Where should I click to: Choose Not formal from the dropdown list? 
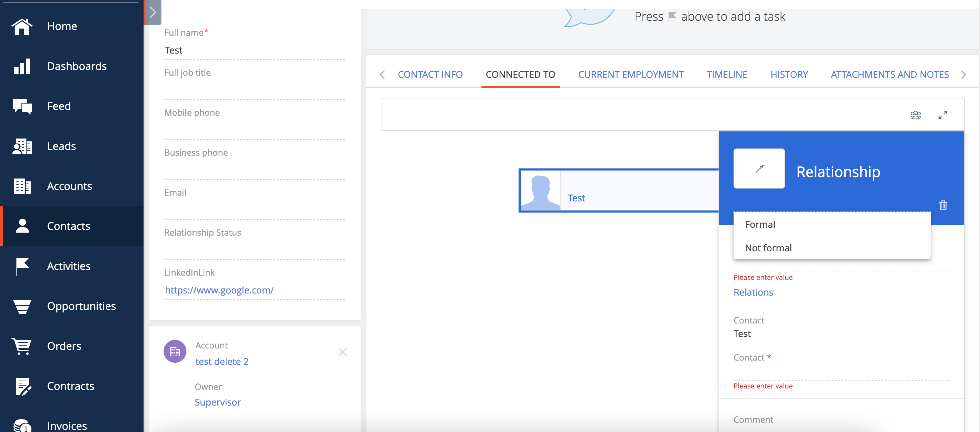pyautogui.click(x=832, y=248)
